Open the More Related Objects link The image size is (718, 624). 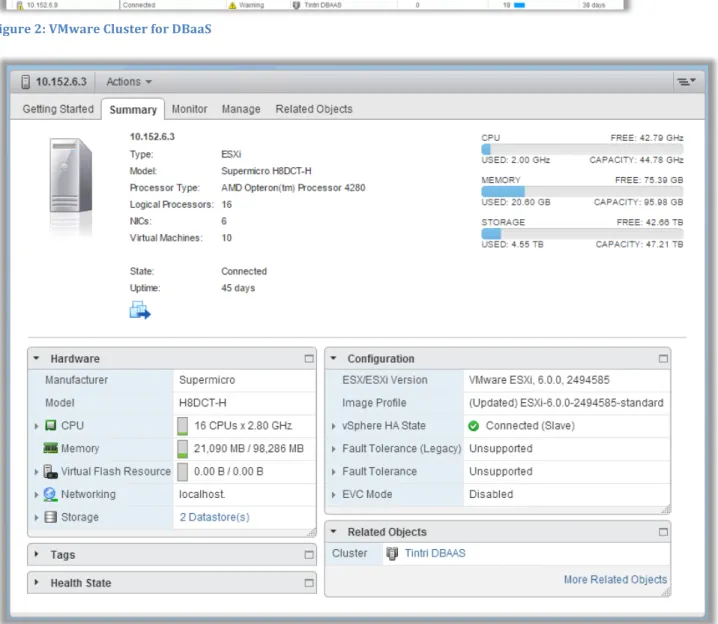(x=615, y=580)
